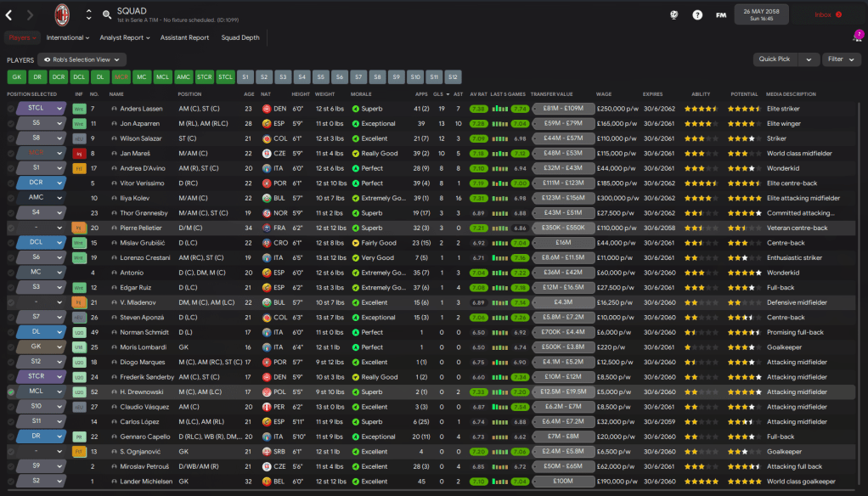Sort by the Transfer Value column header
868x496 pixels.
click(x=552, y=94)
